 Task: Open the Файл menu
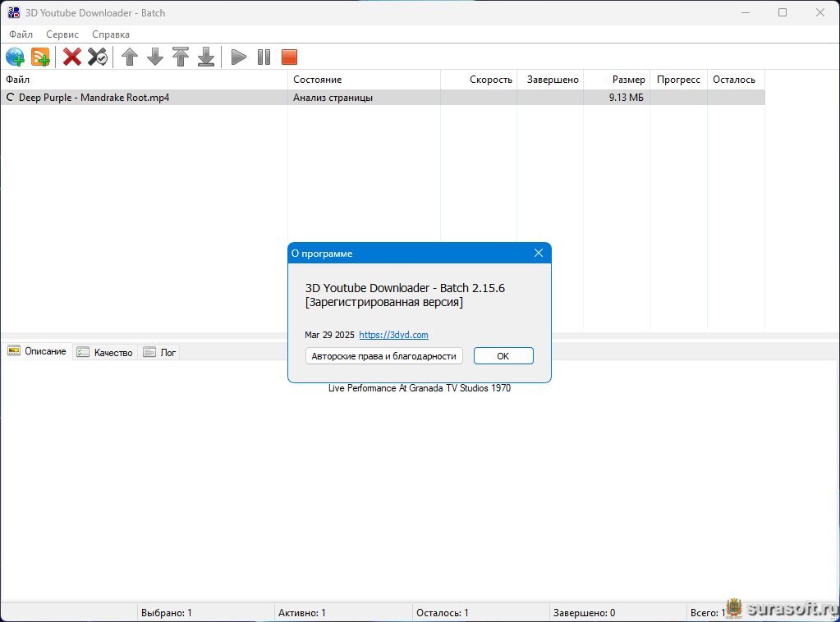point(21,34)
